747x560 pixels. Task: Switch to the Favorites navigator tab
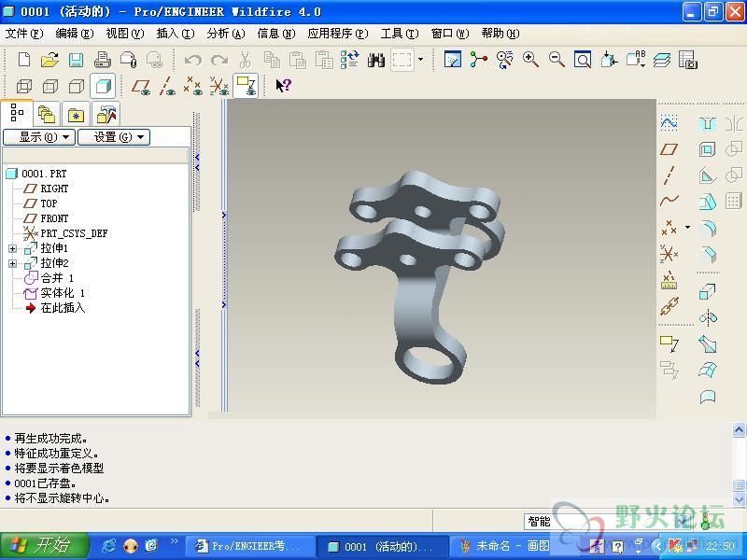(76, 114)
